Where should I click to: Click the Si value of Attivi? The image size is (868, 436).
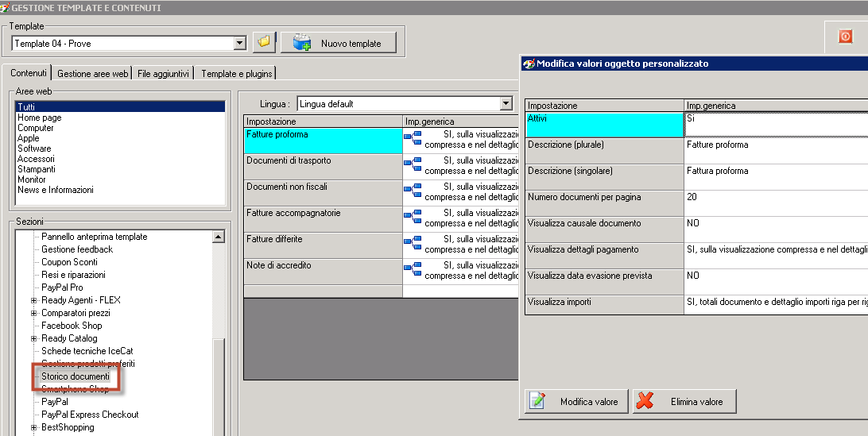[x=690, y=118]
